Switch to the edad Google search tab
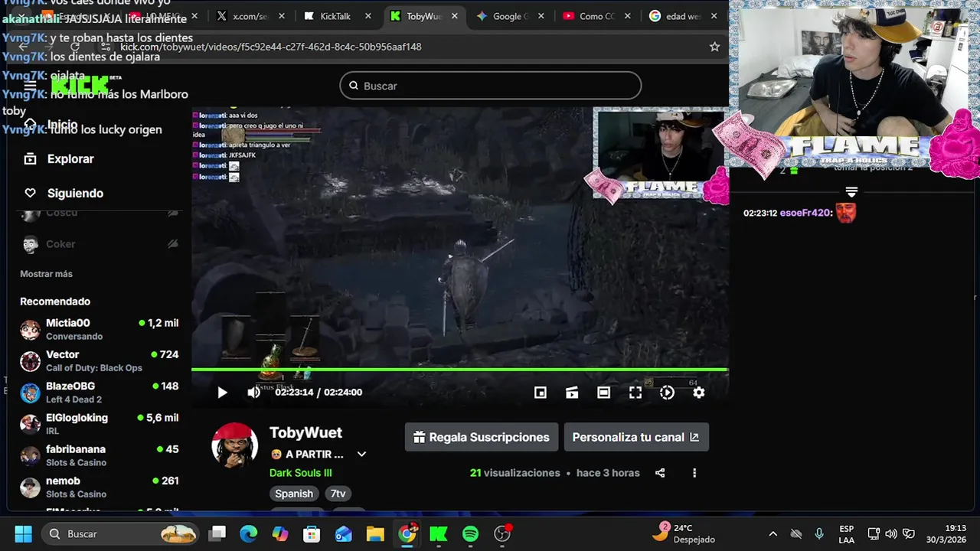 click(x=684, y=16)
